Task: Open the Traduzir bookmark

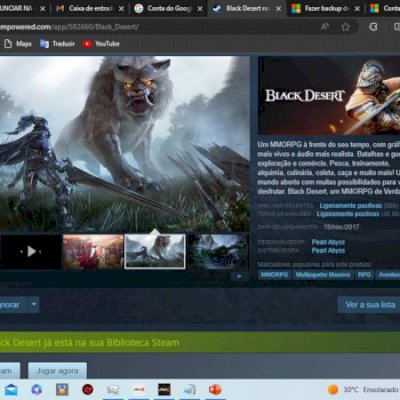Action: click(57, 44)
